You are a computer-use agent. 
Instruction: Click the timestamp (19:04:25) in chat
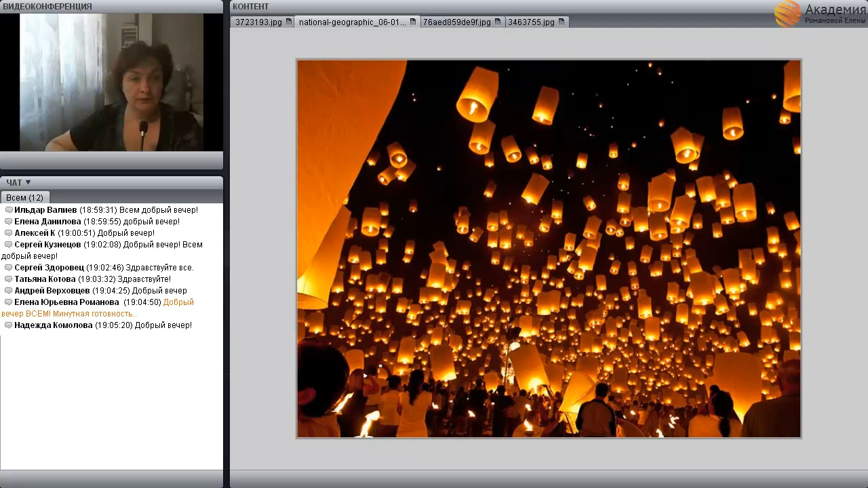pos(111,291)
